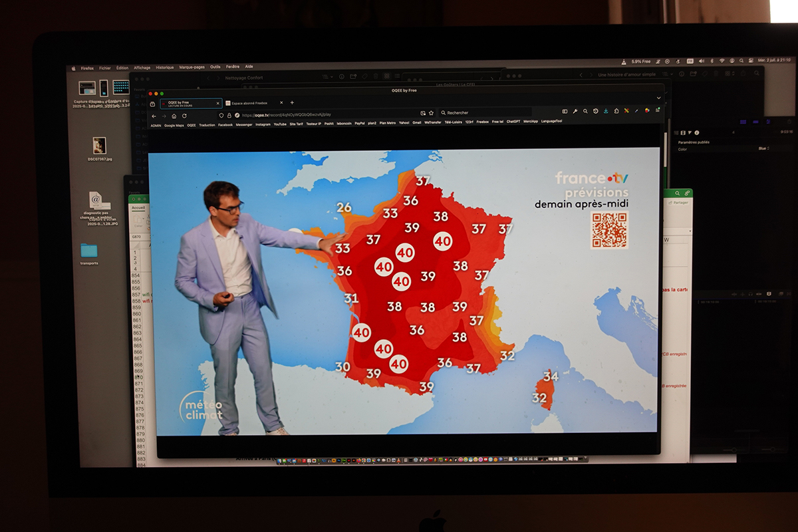Expand the list all tabs chevron

(x=658, y=98)
